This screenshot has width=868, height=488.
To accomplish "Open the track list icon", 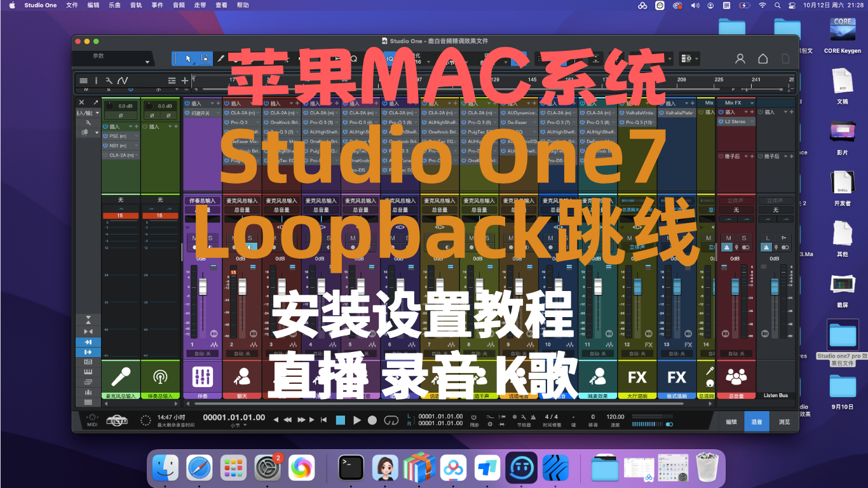I will pyautogui.click(x=83, y=81).
